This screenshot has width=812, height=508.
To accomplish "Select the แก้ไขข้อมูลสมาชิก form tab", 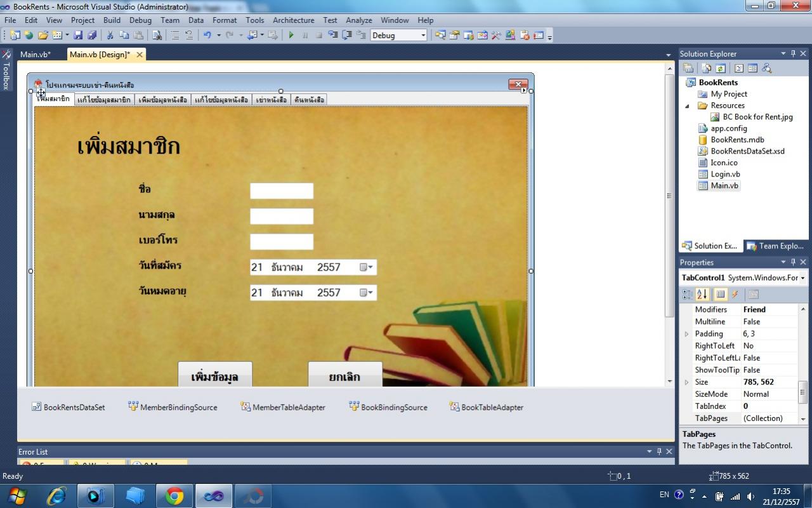I will pyautogui.click(x=104, y=100).
